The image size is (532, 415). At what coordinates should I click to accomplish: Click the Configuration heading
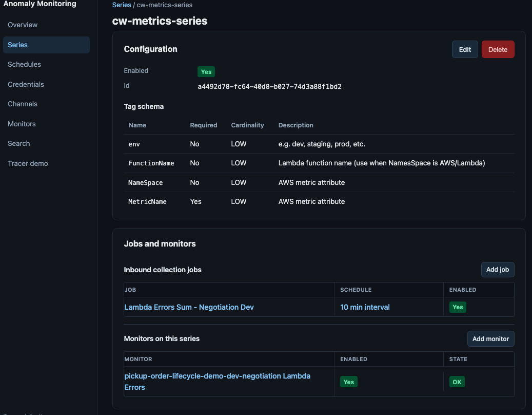(x=150, y=49)
